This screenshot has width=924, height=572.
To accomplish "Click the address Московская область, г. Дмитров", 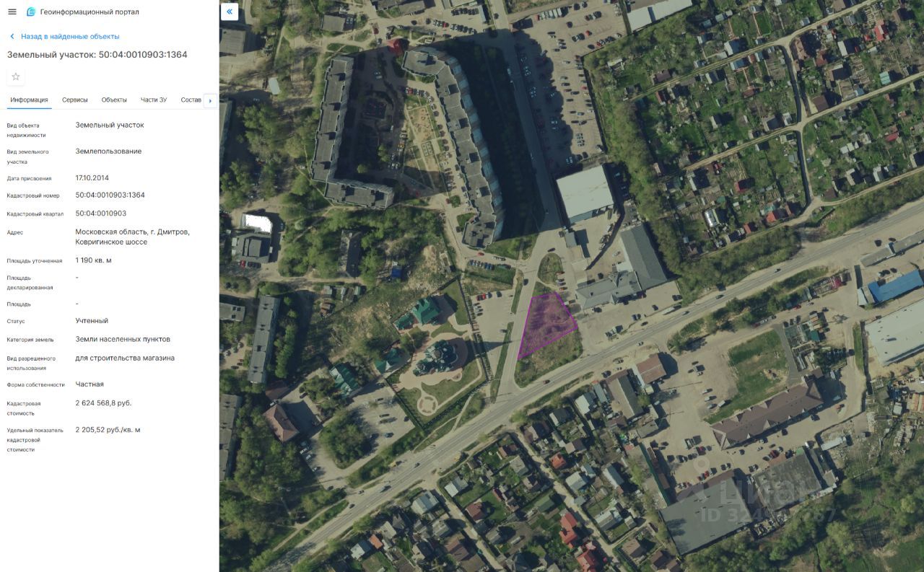I will pyautogui.click(x=133, y=237).
